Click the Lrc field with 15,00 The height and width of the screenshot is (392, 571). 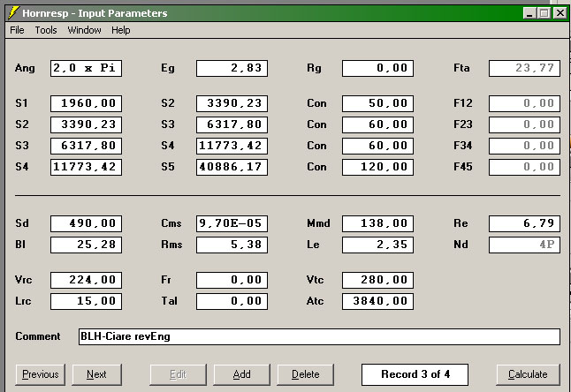(86, 301)
